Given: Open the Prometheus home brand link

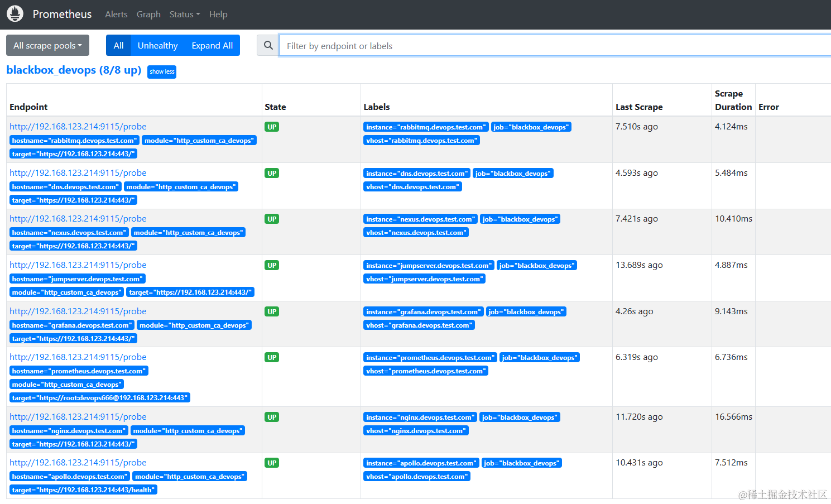Looking at the screenshot, I should [62, 14].
